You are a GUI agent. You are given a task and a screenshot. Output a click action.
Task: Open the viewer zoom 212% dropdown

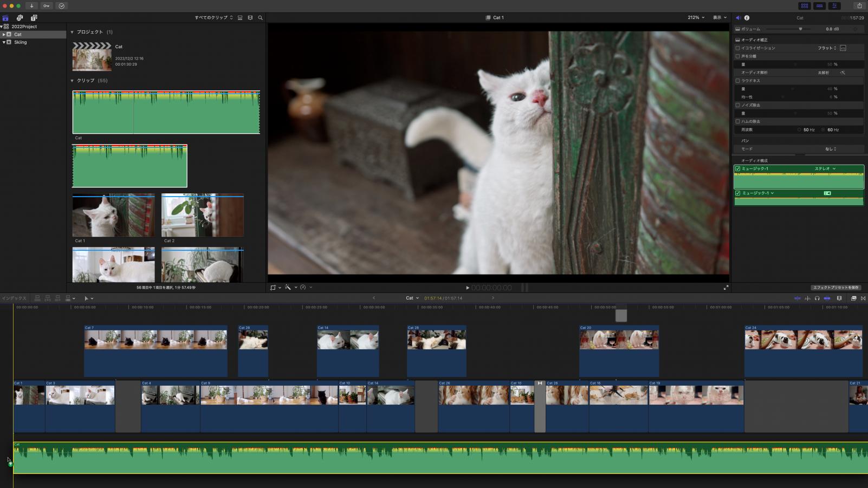click(x=696, y=18)
